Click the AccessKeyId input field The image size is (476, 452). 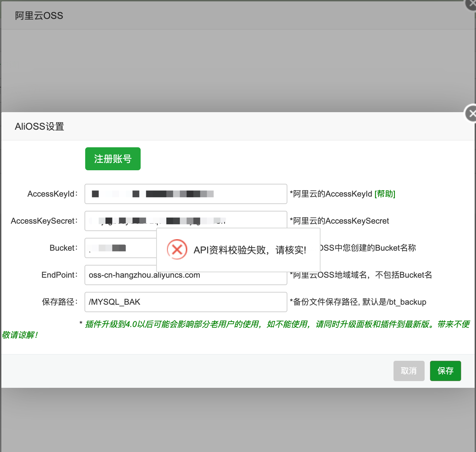(186, 194)
